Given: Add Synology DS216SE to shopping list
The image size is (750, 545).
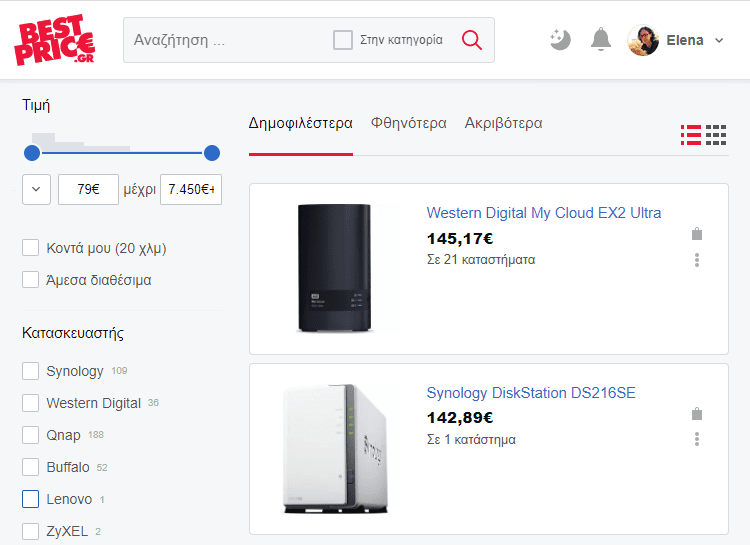Looking at the screenshot, I should pos(697,414).
